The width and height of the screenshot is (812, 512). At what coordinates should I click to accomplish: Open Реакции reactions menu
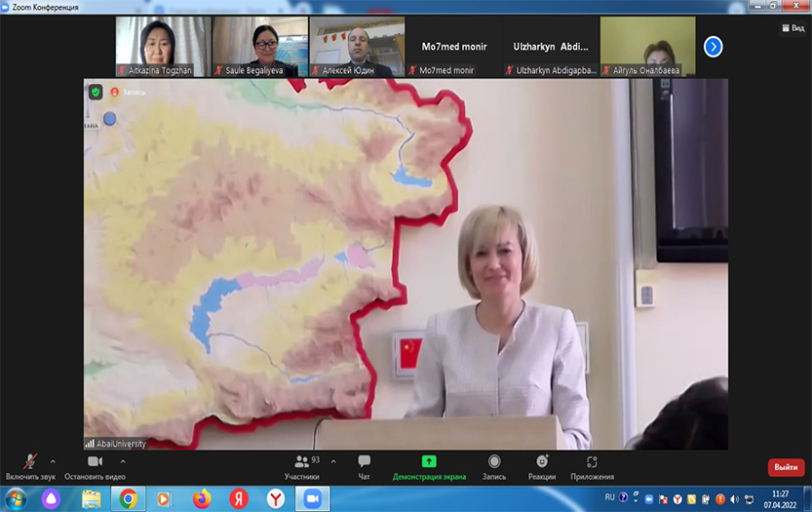tap(542, 466)
